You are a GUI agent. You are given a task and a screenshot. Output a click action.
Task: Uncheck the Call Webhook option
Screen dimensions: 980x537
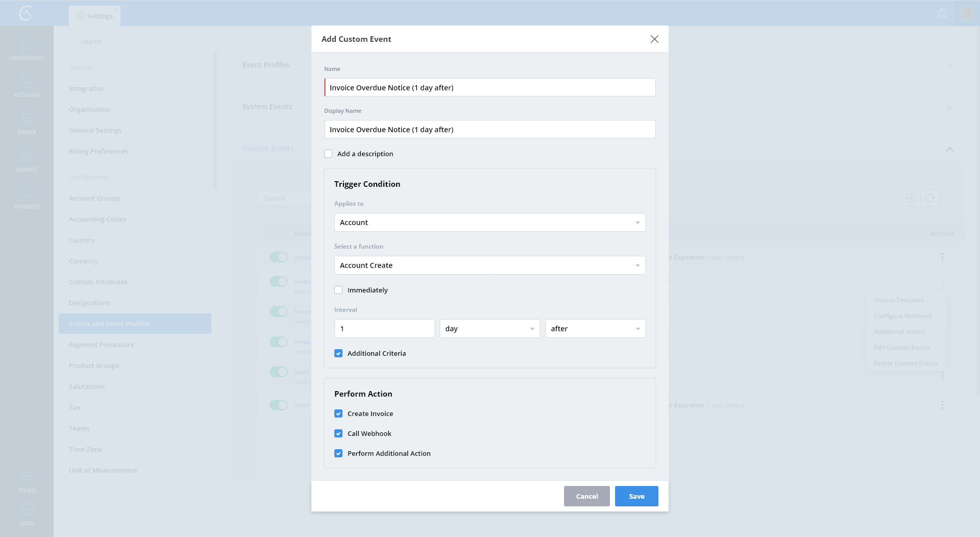click(x=338, y=433)
